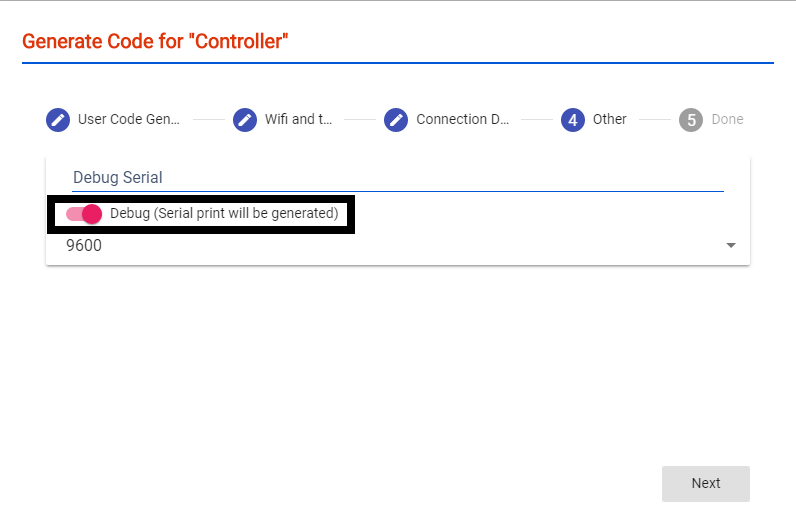The image size is (796, 510).
Task: Open the baud rate dropdown arrow
Action: tap(731, 245)
